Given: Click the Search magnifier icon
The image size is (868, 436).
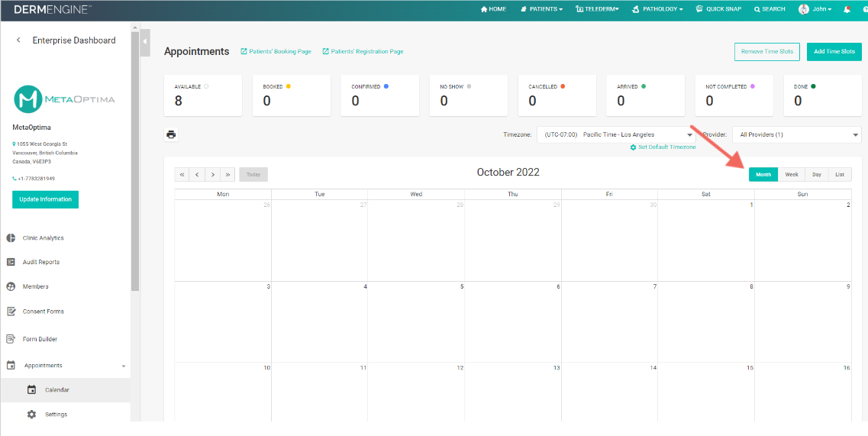Looking at the screenshot, I should [757, 9].
